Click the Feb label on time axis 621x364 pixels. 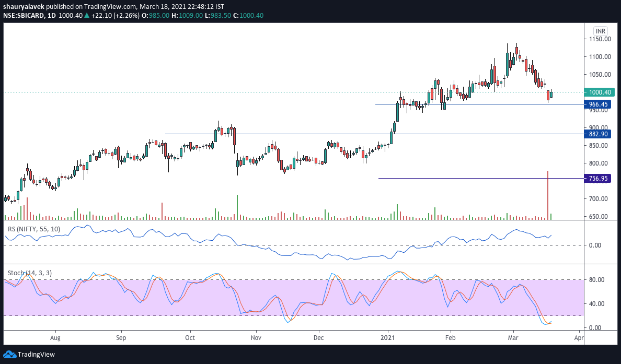pos(450,337)
